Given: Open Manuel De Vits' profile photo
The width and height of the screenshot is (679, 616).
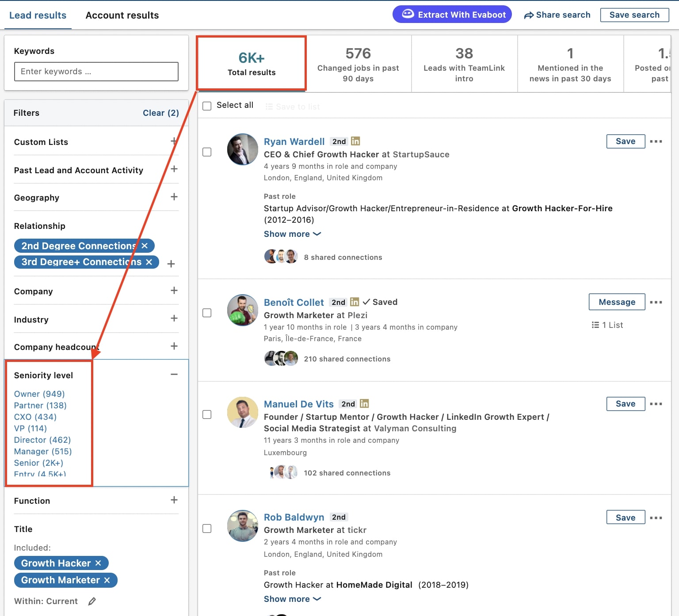Looking at the screenshot, I should point(243,412).
